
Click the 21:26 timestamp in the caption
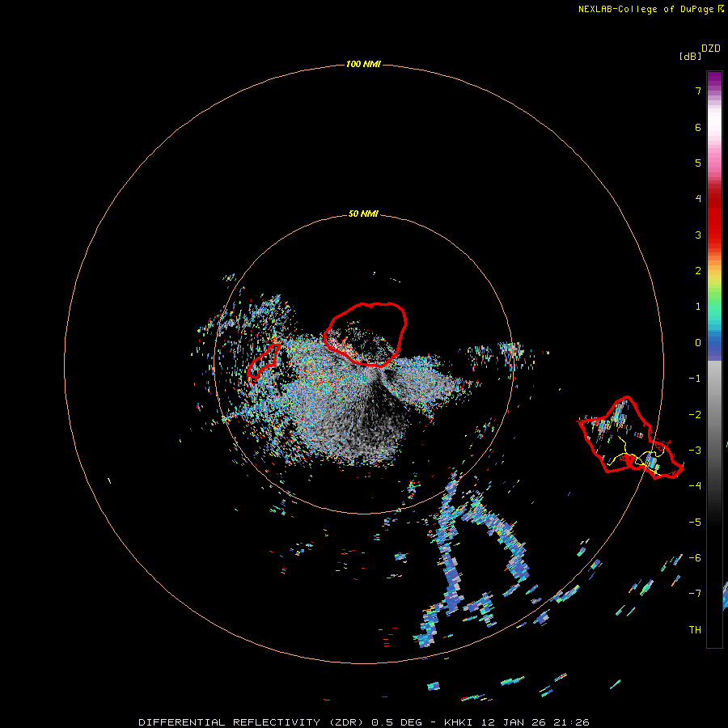pos(571,722)
